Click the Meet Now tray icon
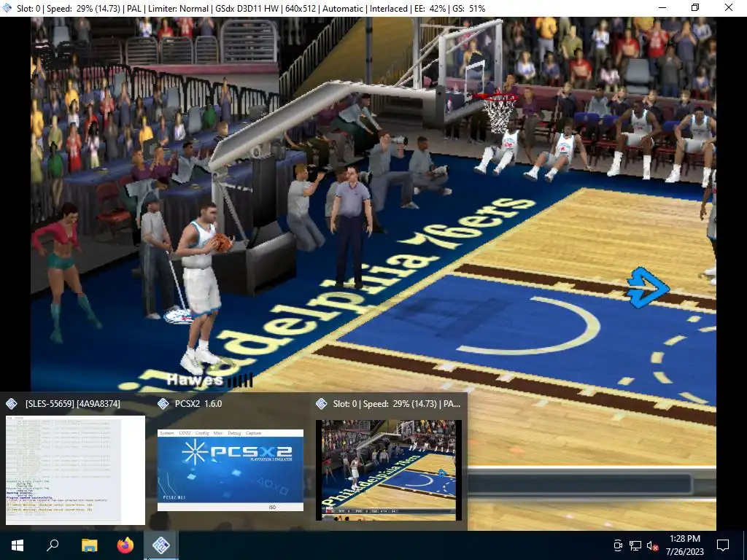 [x=618, y=545]
